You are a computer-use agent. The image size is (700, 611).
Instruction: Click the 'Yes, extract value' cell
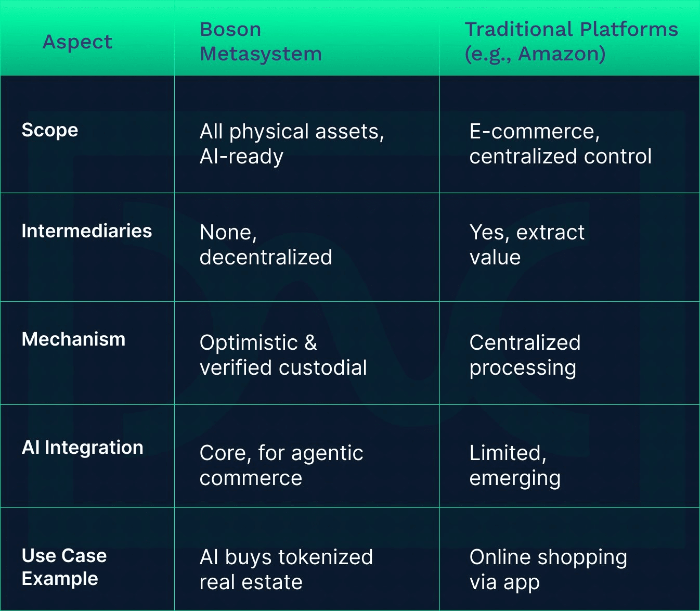[526, 245]
